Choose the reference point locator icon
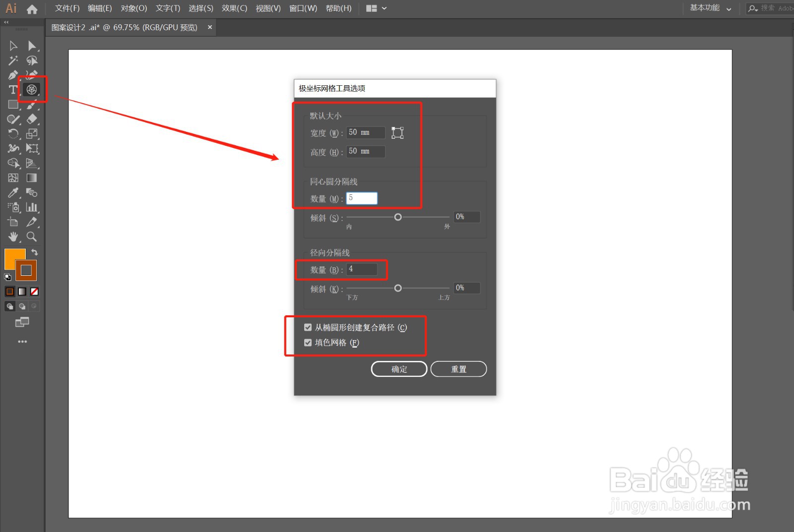Image resolution: width=794 pixels, height=532 pixels. (397, 132)
